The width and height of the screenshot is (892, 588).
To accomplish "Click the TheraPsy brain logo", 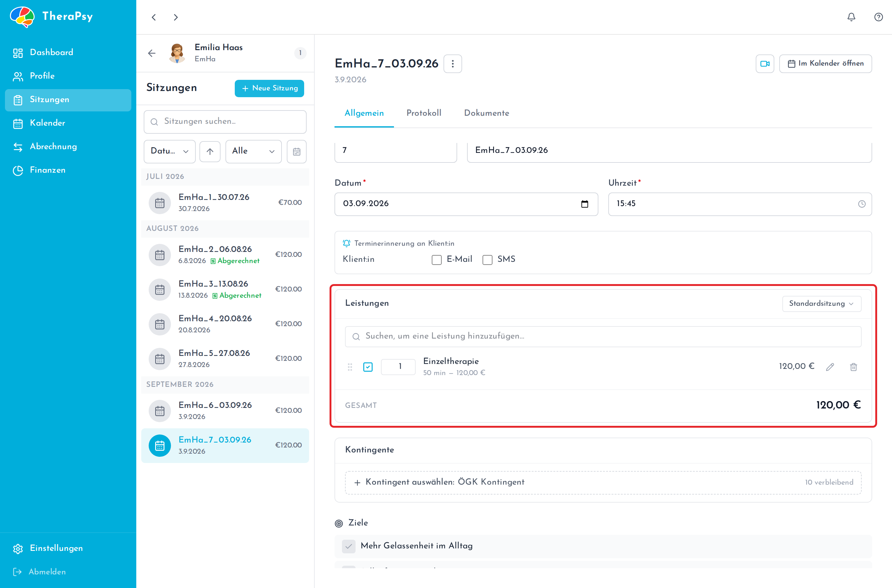I will click(22, 16).
